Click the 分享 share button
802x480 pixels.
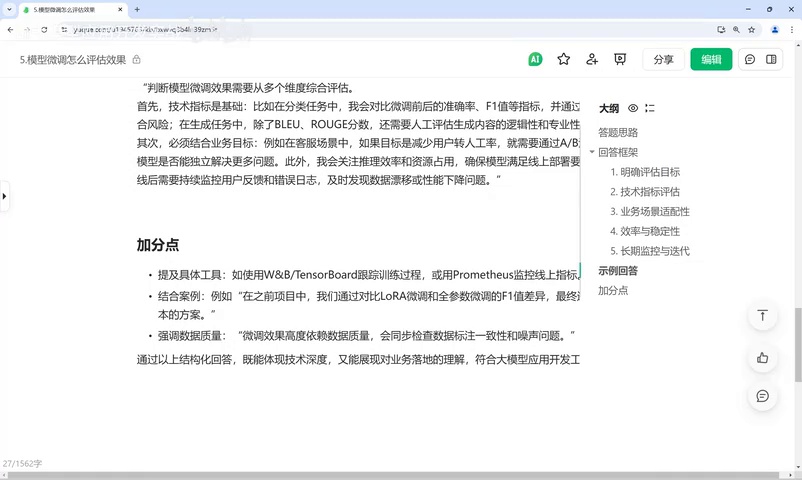pyautogui.click(x=663, y=59)
